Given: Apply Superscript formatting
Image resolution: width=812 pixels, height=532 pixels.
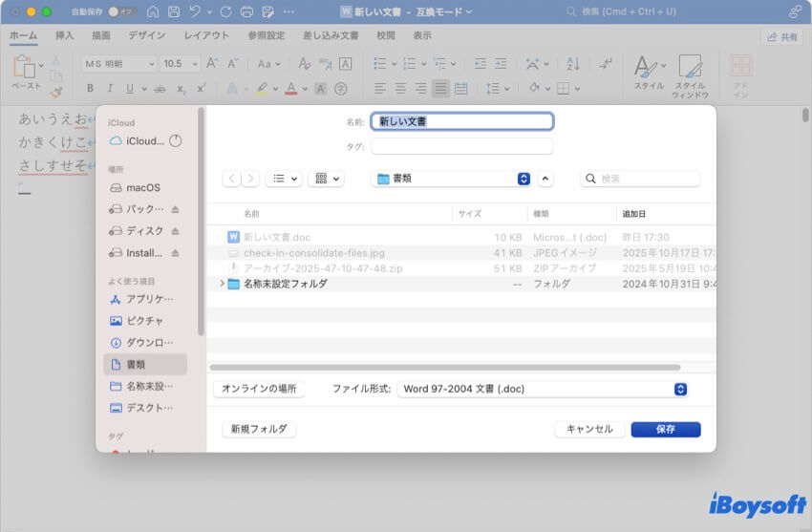Looking at the screenshot, I should (x=202, y=89).
